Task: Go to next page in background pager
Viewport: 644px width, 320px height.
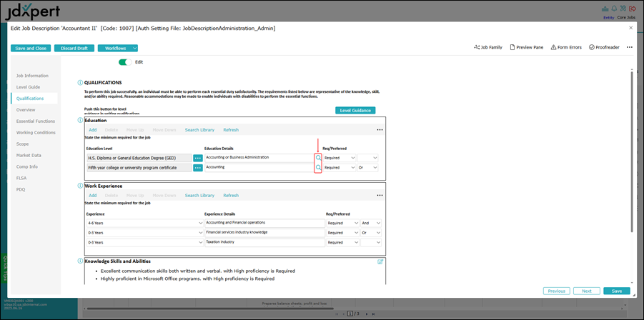Action: click(367, 314)
